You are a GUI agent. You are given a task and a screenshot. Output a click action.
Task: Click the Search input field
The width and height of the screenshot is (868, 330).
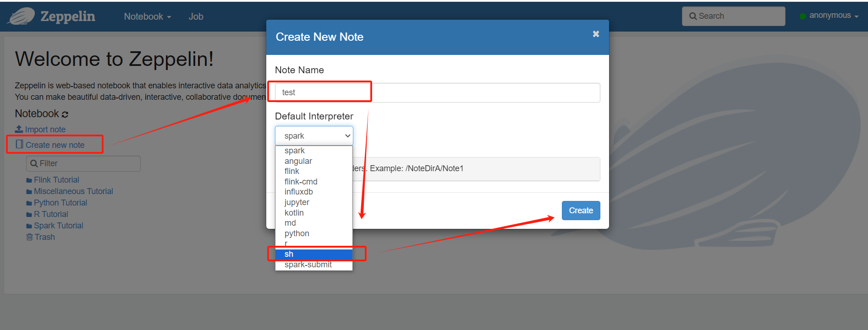[x=733, y=16]
